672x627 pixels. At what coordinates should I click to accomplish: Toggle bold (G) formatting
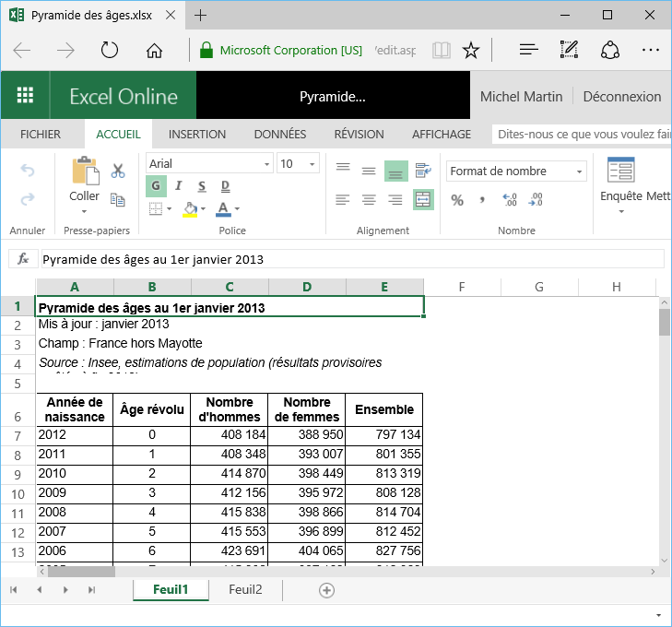[157, 185]
